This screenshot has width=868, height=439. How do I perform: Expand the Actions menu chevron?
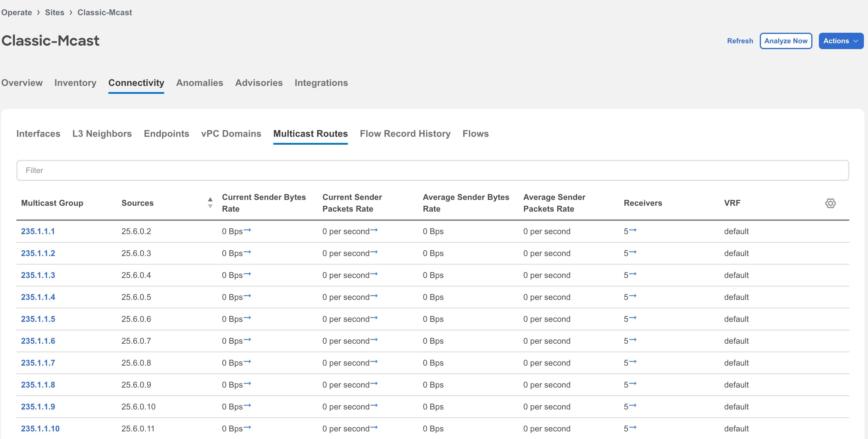856,41
